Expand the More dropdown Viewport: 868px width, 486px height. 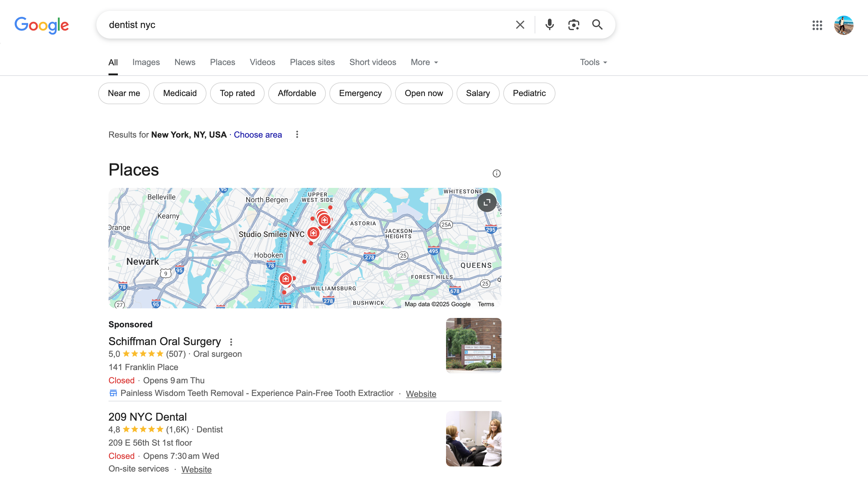(424, 62)
